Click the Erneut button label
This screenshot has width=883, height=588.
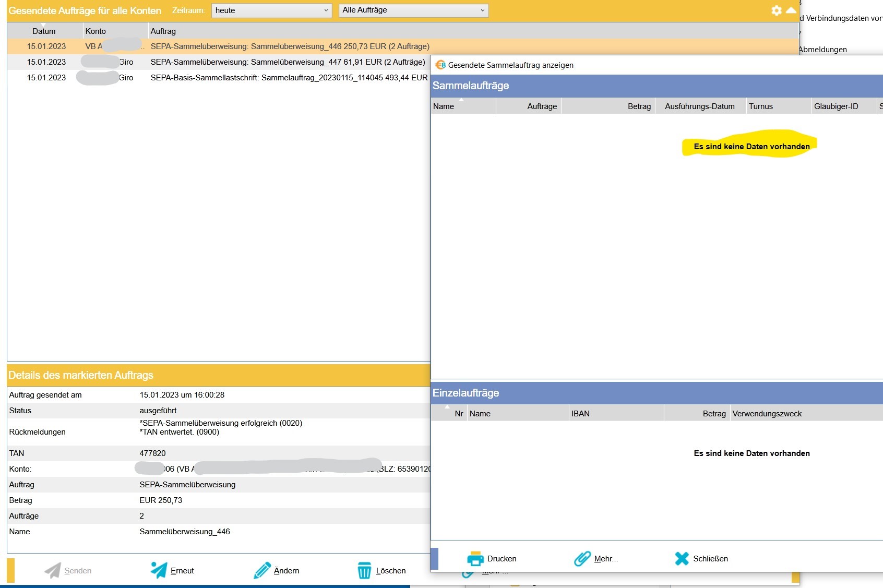click(182, 571)
